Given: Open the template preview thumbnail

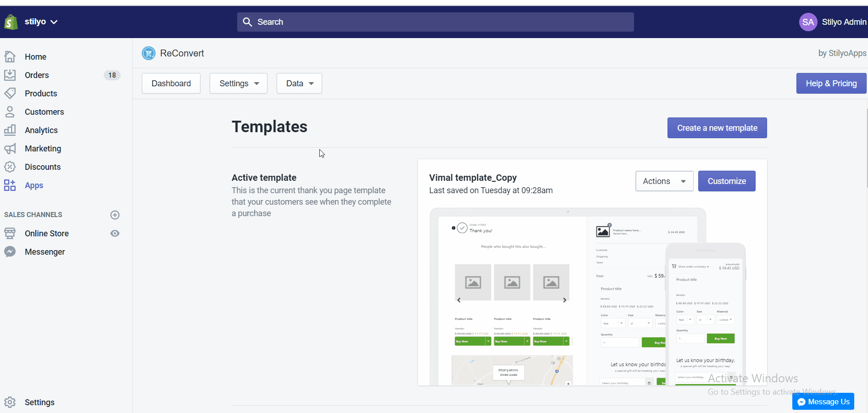Looking at the screenshot, I should click(588, 296).
